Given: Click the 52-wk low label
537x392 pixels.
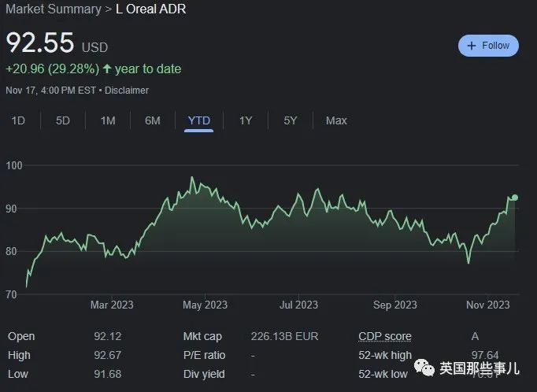Looking at the screenshot, I should coord(383,374).
